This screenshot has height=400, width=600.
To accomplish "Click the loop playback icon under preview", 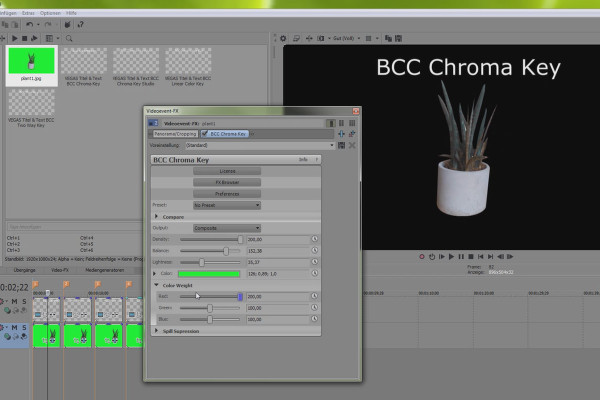I will point(432,256).
